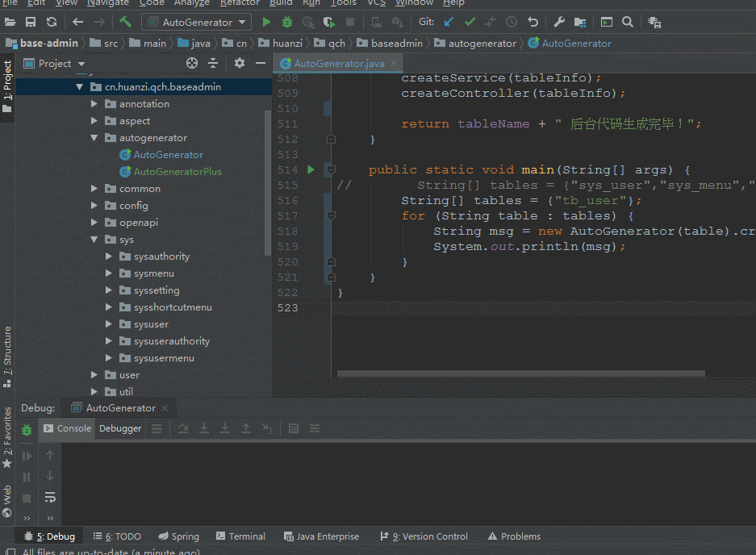The height and width of the screenshot is (555, 756).
Task: Click the Git update project arrow
Action: (x=449, y=22)
